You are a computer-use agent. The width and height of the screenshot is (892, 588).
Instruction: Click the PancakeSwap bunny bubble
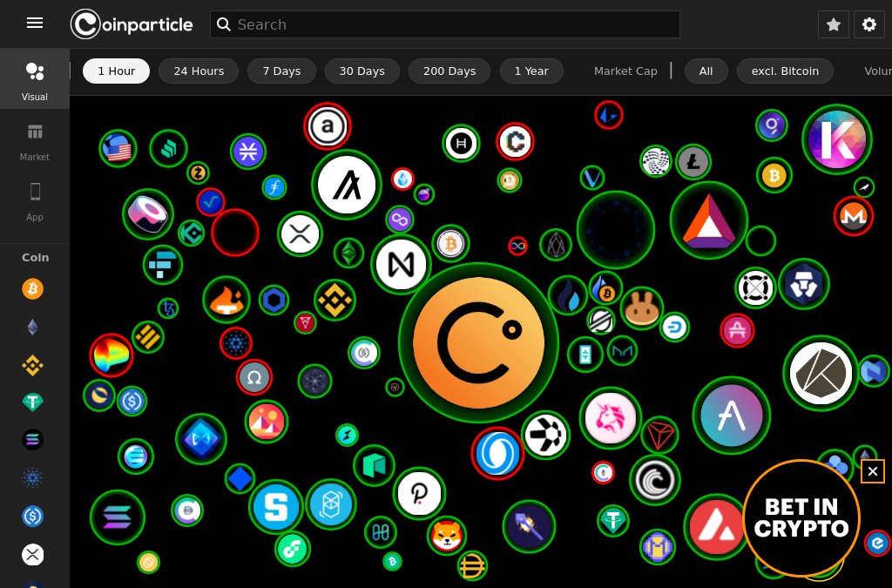pyautogui.click(x=642, y=309)
